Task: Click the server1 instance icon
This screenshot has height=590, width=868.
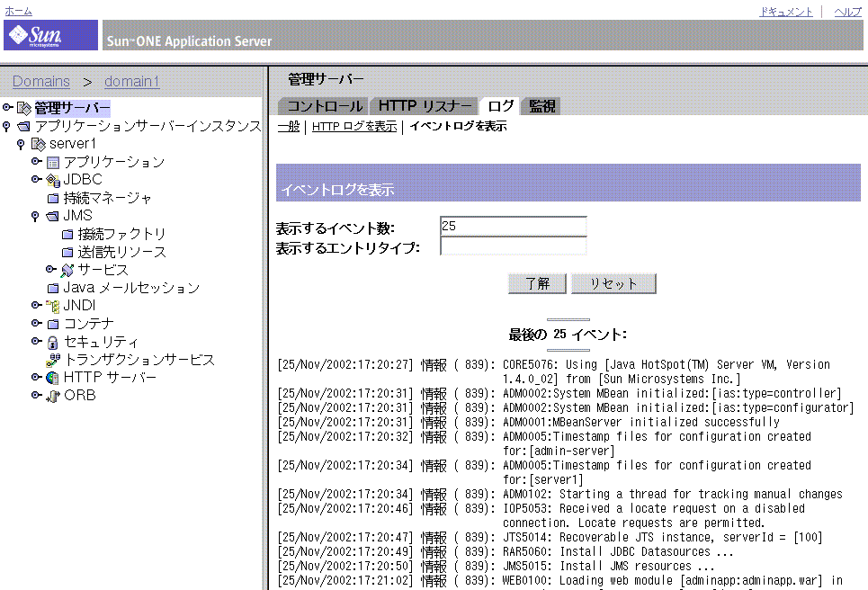Action: pyautogui.click(x=38, y=145)
